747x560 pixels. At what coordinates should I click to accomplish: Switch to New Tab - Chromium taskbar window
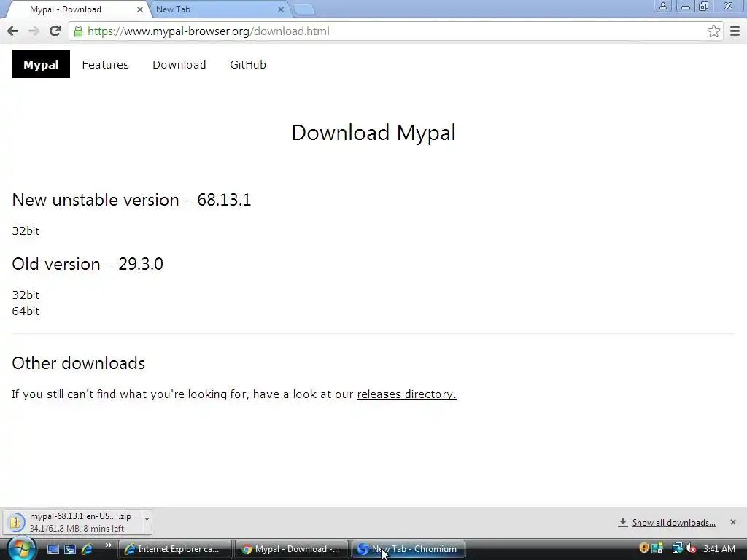click(x=409, y=549)
